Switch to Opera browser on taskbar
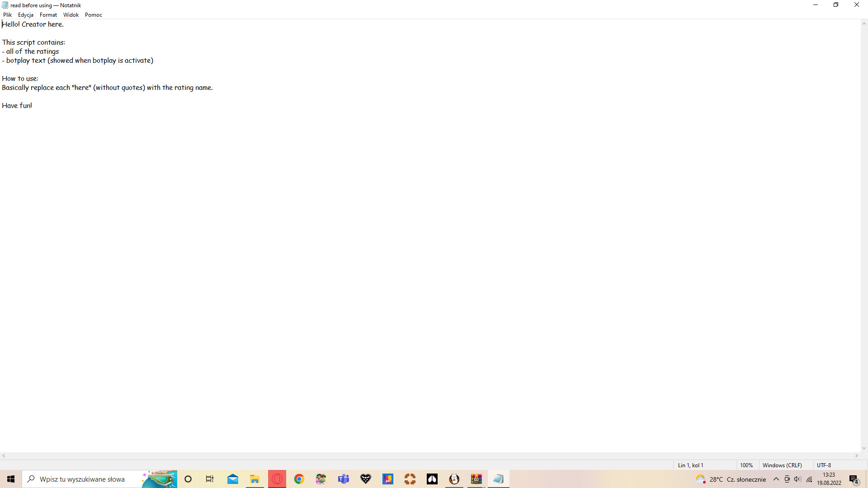 [277, 479]
